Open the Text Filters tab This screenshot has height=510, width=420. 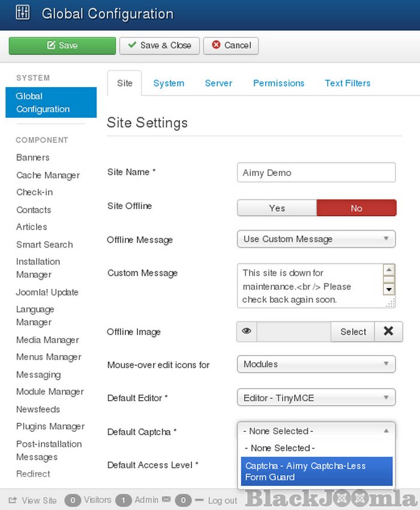347,83
